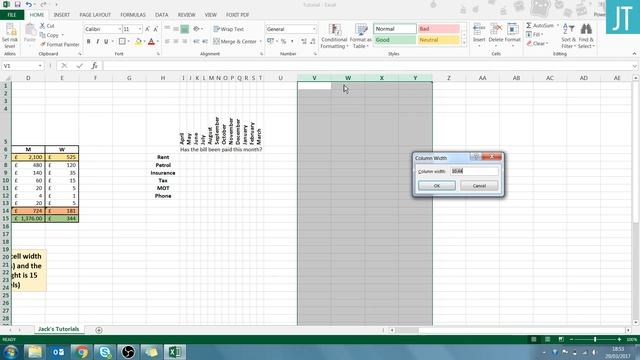Open the Clear eraser dropdown

[537, 43]
